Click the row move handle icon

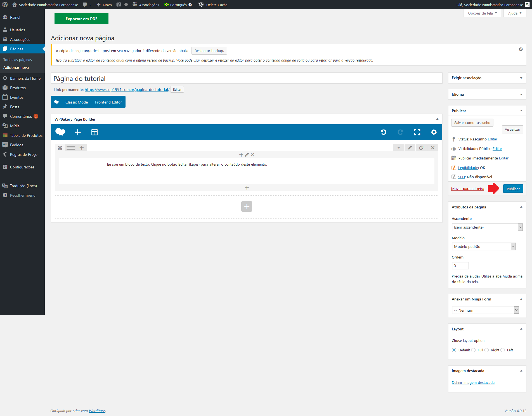coord(60,148)
